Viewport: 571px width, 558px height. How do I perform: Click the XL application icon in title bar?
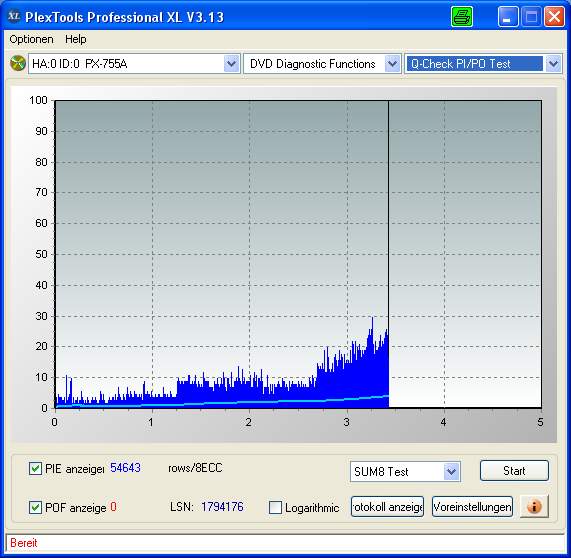click(14, 16)
